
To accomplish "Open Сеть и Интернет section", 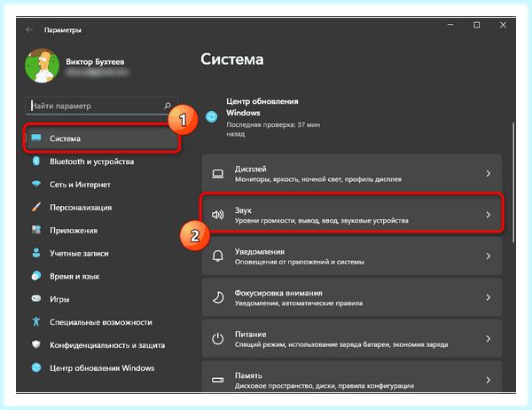I will pos(80,185).
